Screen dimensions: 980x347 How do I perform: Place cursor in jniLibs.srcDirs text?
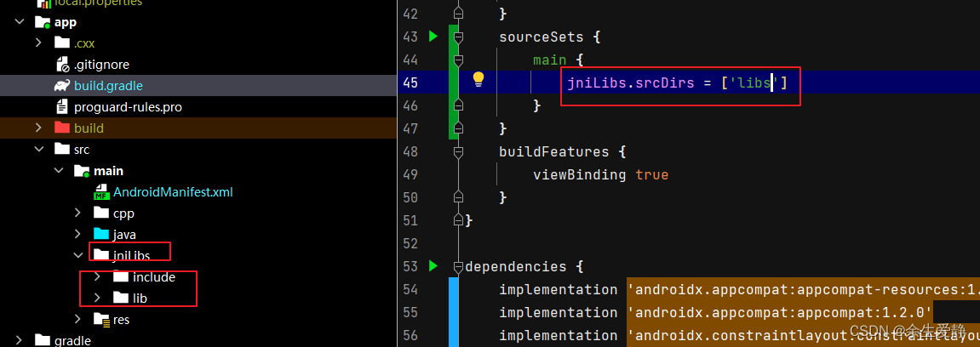tap(631, 82)
